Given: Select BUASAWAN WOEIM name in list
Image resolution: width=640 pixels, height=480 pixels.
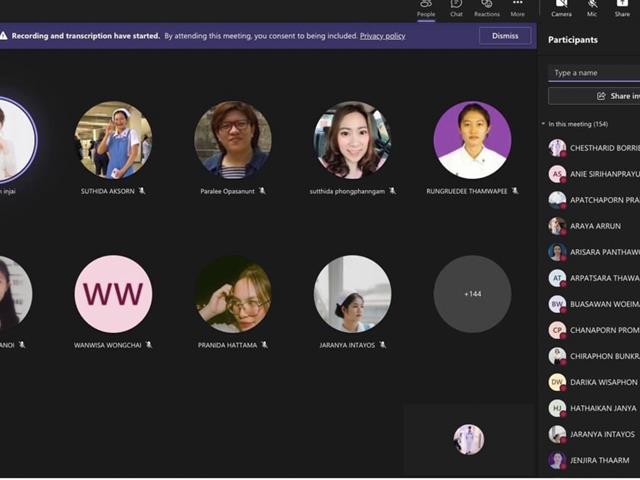Looking at the screenshot, I should pyautogui.click(x=605, y=304).
